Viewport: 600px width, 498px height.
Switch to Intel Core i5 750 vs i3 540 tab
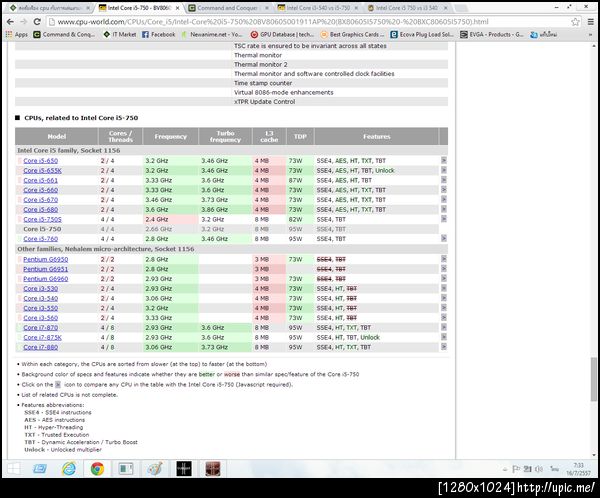pyautogui.click(x=407, y=8)
